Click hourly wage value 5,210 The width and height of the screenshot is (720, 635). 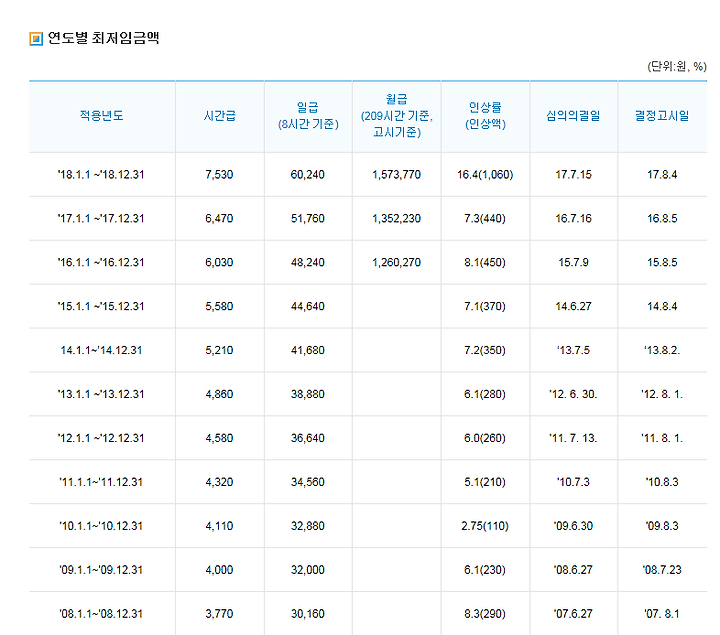(x=219, y=350)
